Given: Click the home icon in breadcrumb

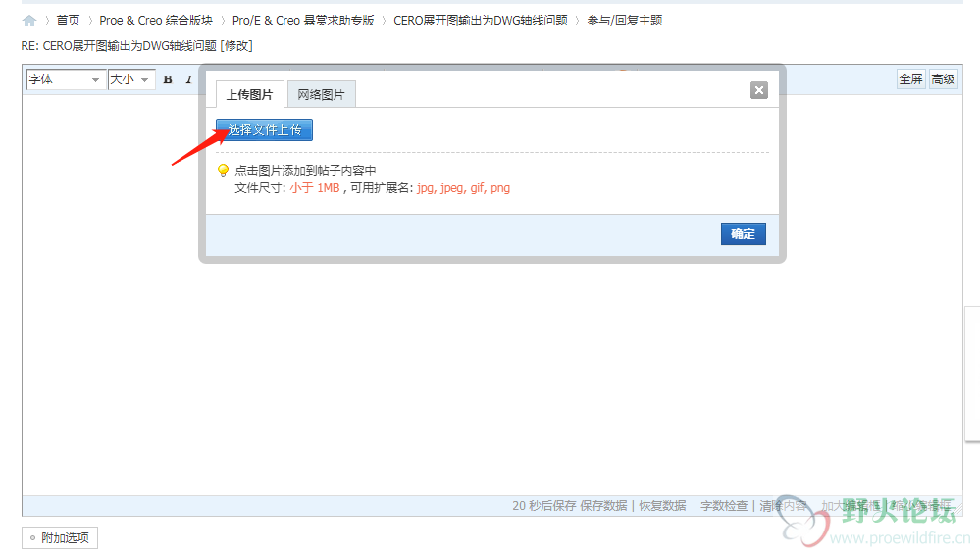Looking at the screenshot, I should (29, 21).
